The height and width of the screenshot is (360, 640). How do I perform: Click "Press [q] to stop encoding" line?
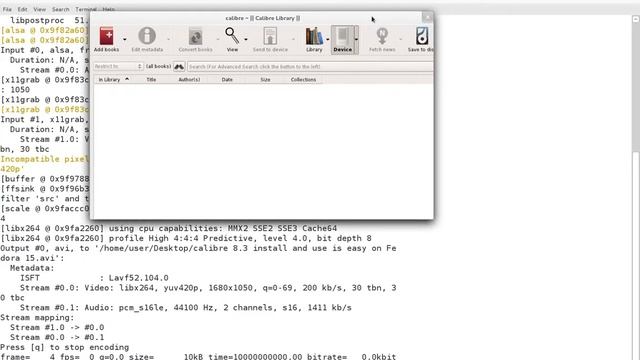tap(64, 347)
